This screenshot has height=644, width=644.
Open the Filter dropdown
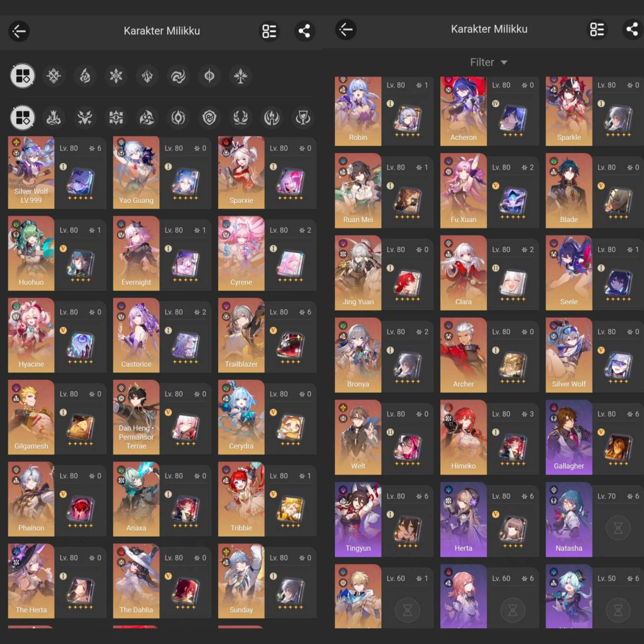pos(489,62)
